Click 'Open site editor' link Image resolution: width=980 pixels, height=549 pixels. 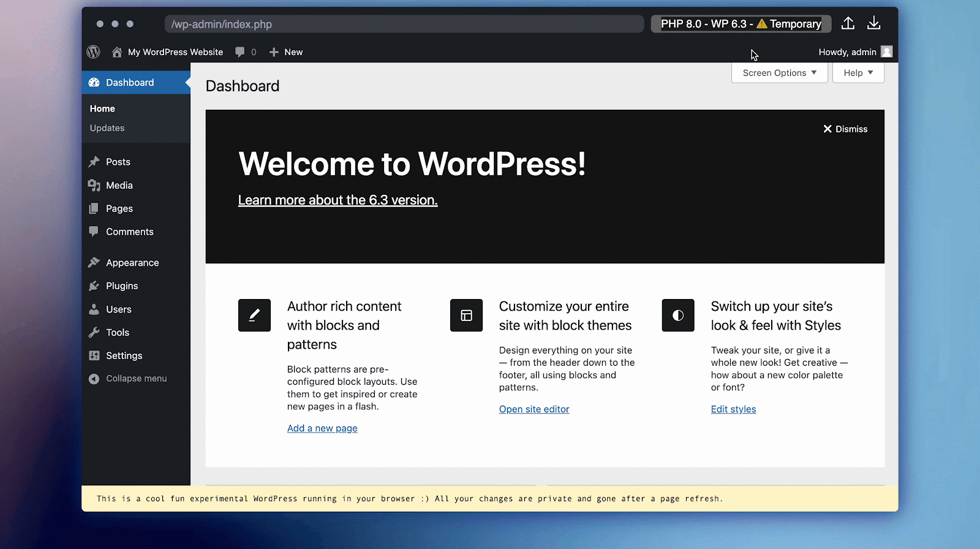point(534,409)
